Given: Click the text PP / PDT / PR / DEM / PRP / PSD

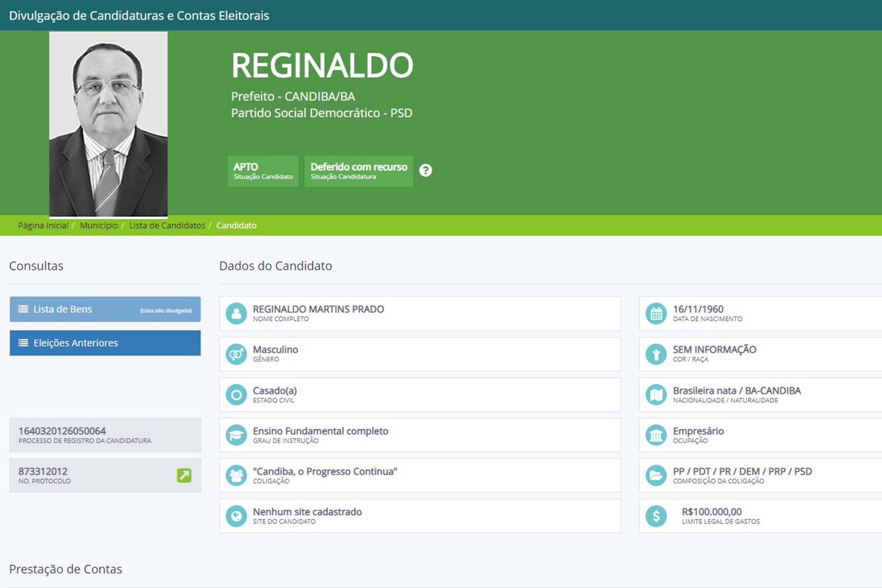Looking at the screenshot, I should click(x=742, y=472).
